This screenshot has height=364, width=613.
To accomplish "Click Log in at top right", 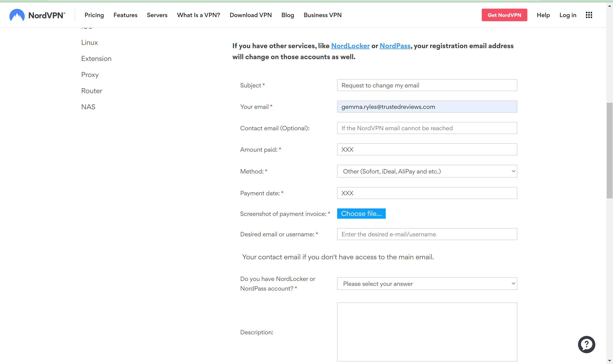I will point(568,15).
